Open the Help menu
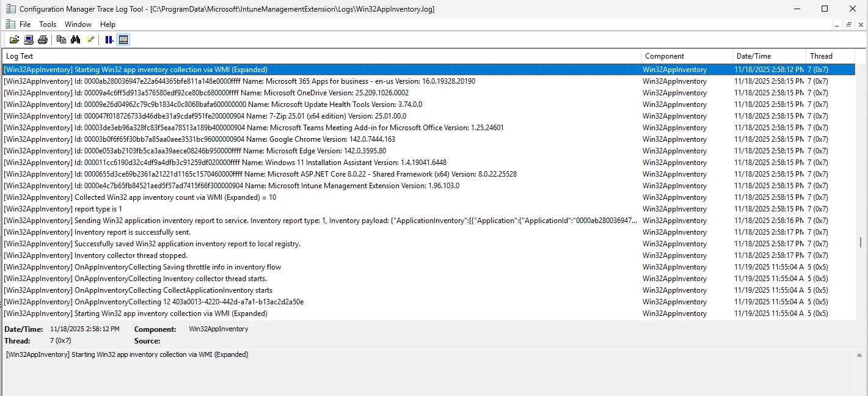 [x=108, y=24]
